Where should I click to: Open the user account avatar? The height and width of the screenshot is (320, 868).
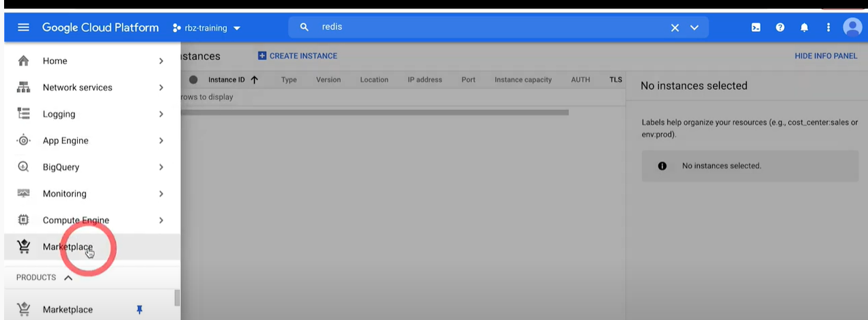point(852,27)
